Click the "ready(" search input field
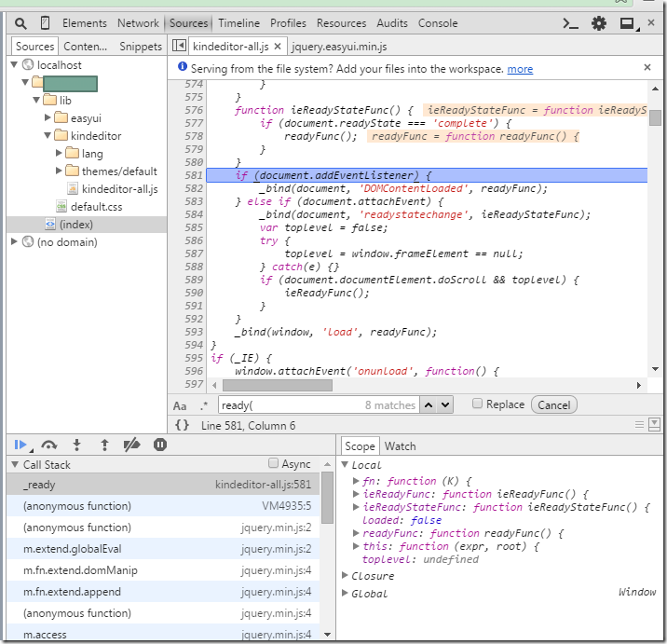Image resolution: width=667 pixels, height=644 pixels. tap(291, 404)
